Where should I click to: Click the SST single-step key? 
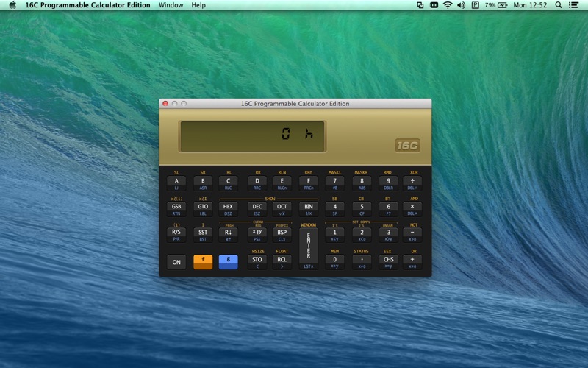tap(203, 235)
